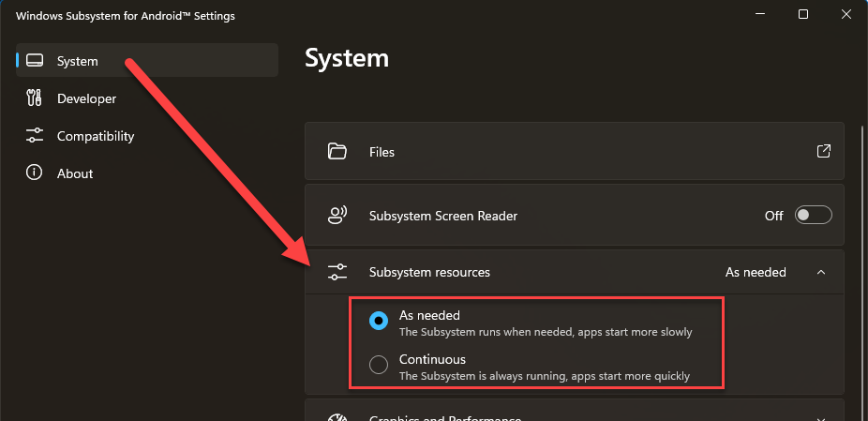Select the Continuous radio button
Image resolution: width=868 pixels, height=421 pixels.
[379, 366]
